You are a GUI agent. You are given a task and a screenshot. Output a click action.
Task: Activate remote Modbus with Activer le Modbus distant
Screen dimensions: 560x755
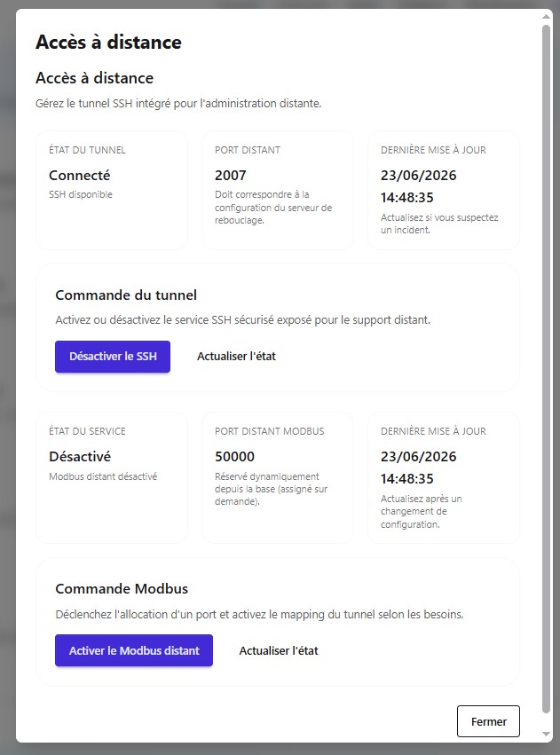coord(134,650)
